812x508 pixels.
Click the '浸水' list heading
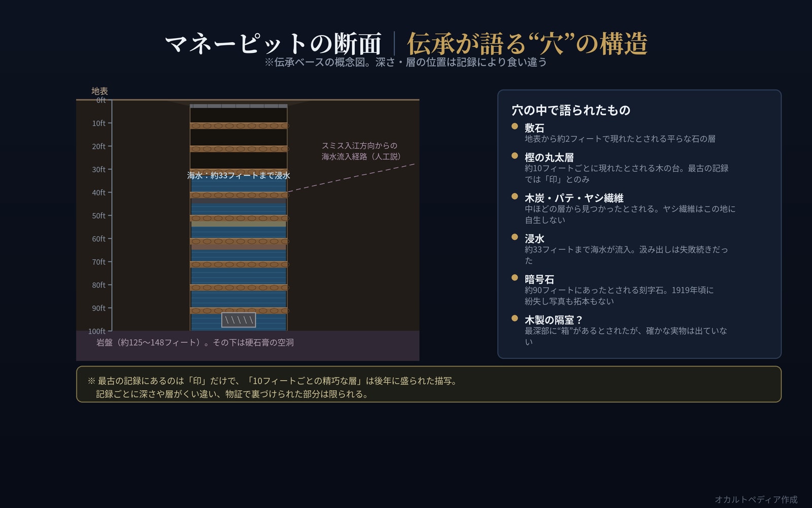(x=534, y=238)
